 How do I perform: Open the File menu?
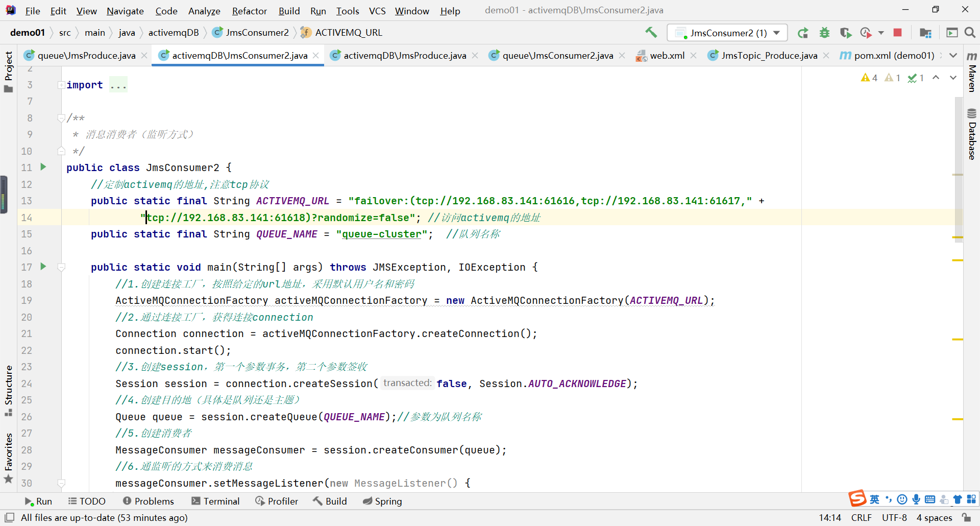click(33, 11)
